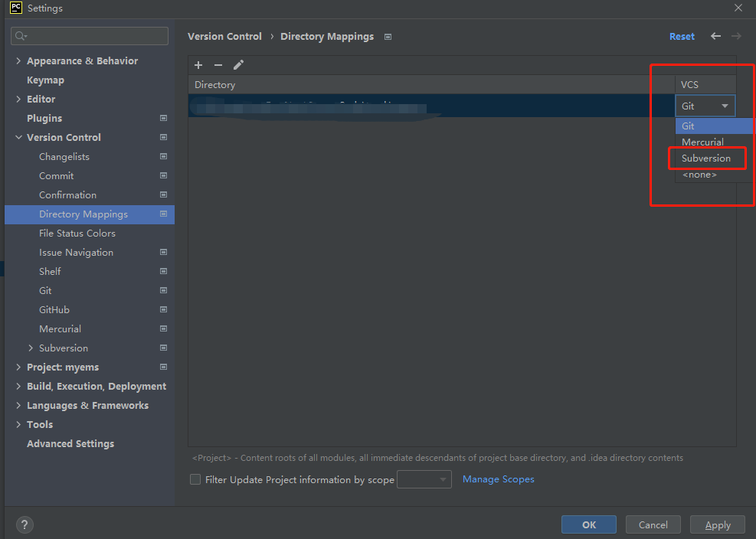Viewport: 756px width, 539px height.
Task: Click the project icon next to Directory Mappings breadcrumb
Action: tap(388, 37)
